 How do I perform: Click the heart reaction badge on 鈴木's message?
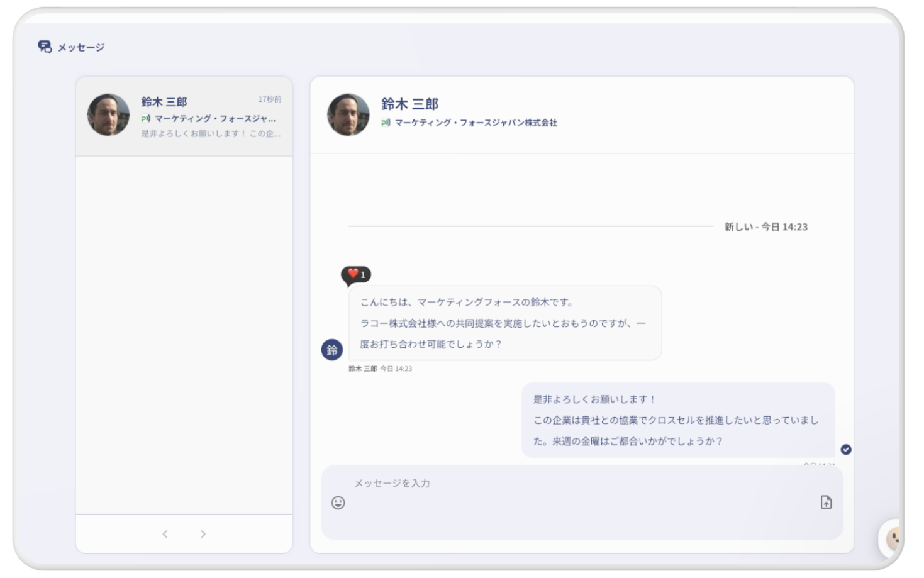[x=355, y=274]
